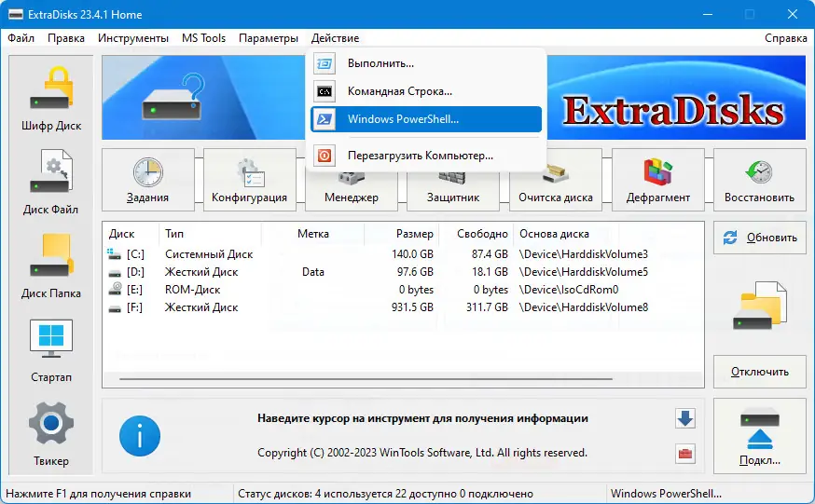Click \Device\IsoCdRom0 path text
The height and width of the screenshot is (504, 815).
(x=569, y=290)
